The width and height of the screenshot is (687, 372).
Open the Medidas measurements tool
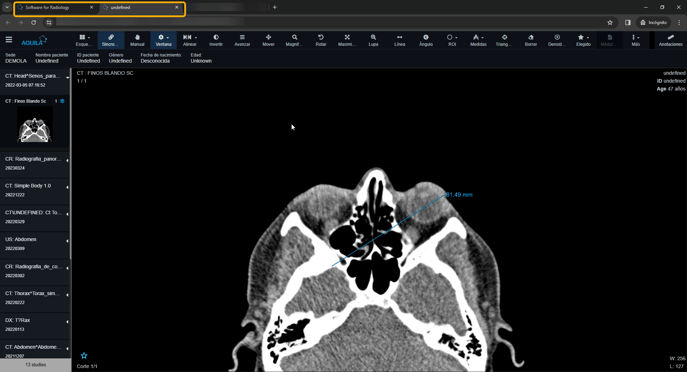[478, 40]
